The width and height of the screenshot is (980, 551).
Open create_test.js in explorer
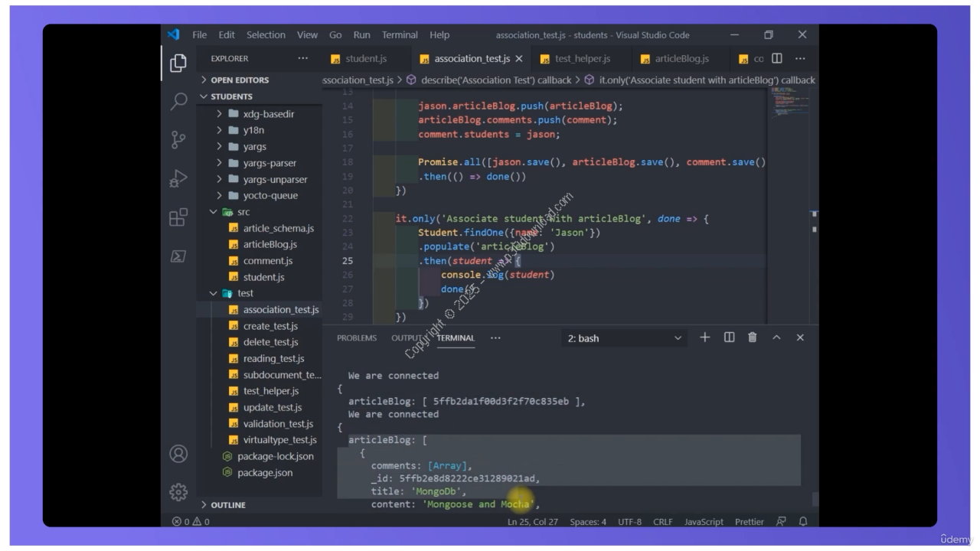pyautogui.click(x=270, y=326)
